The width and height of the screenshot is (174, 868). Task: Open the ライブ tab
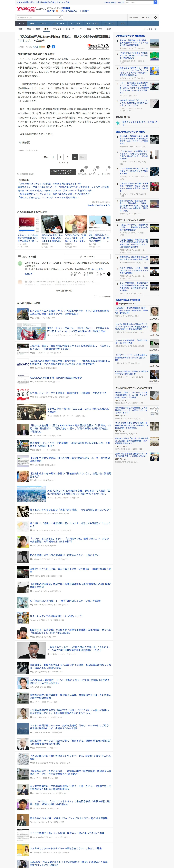tap(43, 24)
